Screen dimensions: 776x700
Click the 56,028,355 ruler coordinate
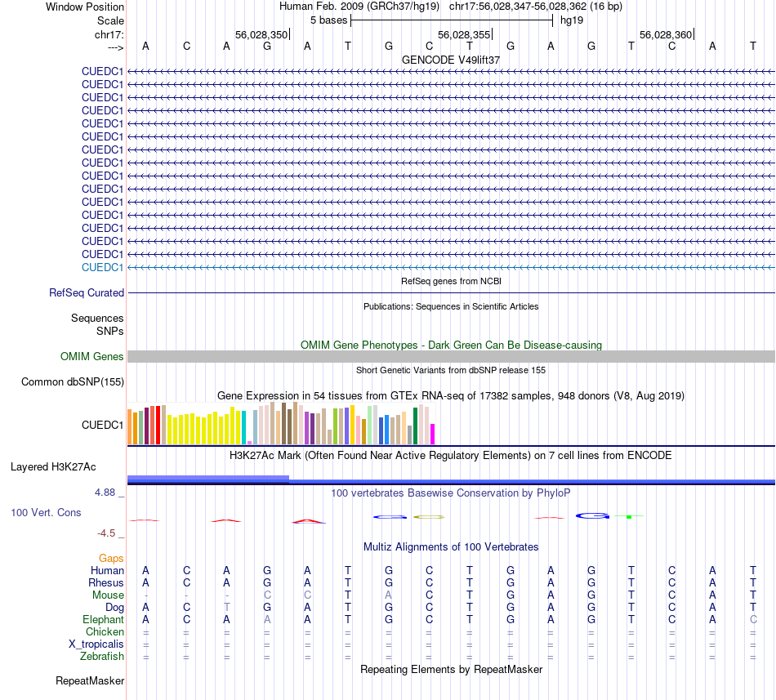click(x=464, y=34)
